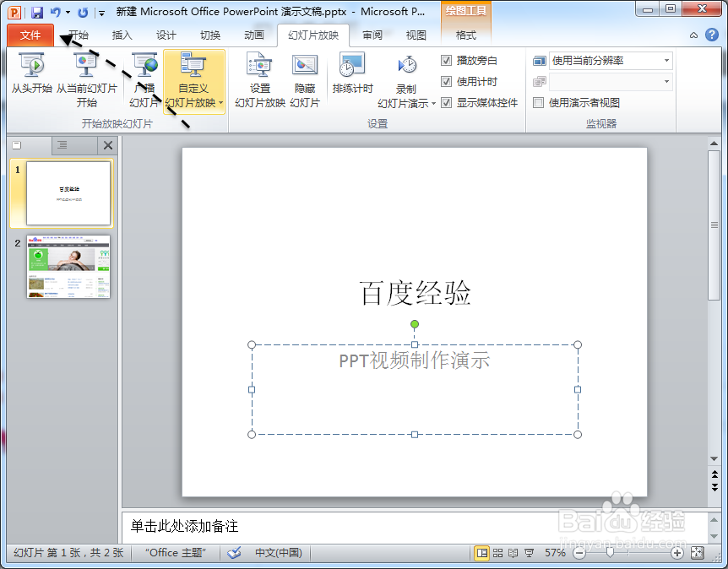This screenshot has height=569, width=728.
Task: Open the Undo history dropdown arrow
Action: [68, 12]
